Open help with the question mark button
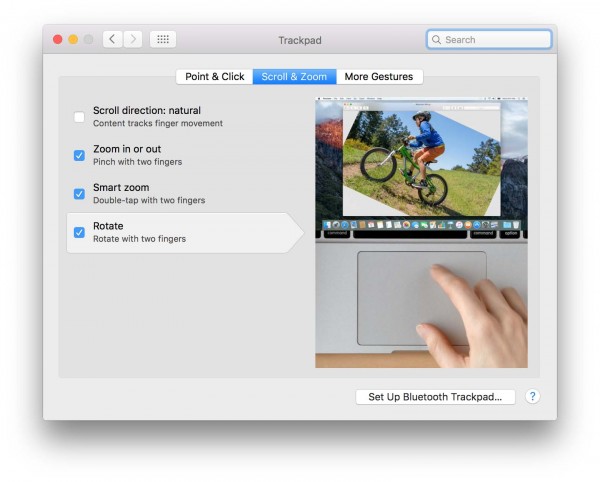This screenshot has width=600, height=482. [532, 396]
